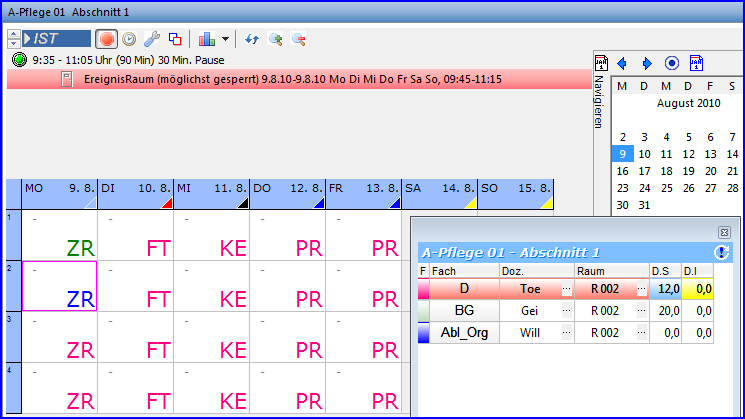Click the zoom out magnifier icon
This screenshot has width=745, height=419.
[298, 39]
